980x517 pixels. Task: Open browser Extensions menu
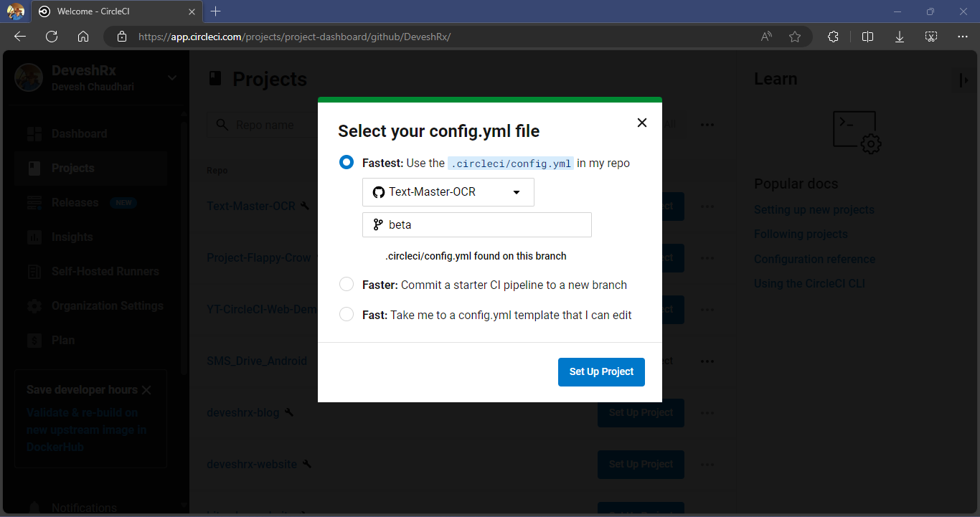[833, 37]
